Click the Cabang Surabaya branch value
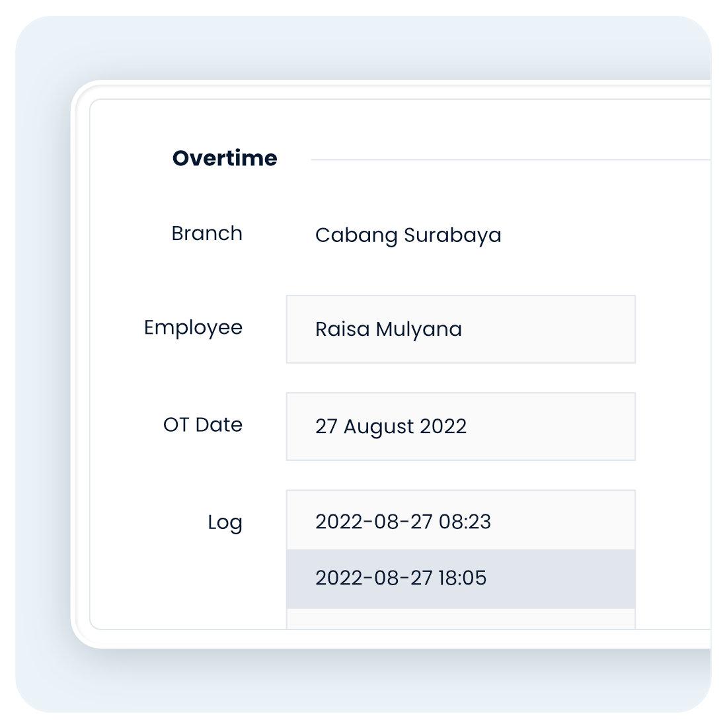 [x=408, y=235]
